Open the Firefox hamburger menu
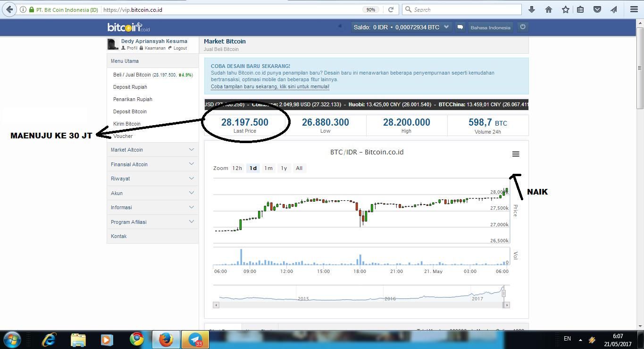The image size is (644, 349). point(634,9)
